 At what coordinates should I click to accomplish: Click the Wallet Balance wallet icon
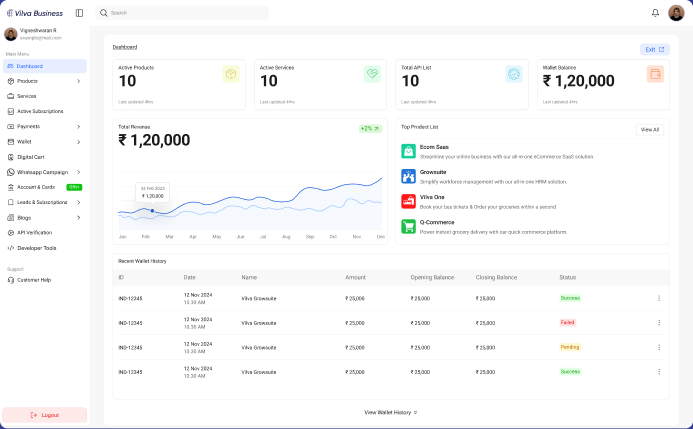point(655,74)
